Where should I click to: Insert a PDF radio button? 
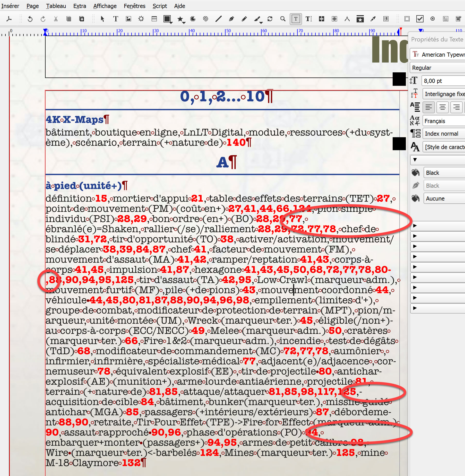pos(433,19)
